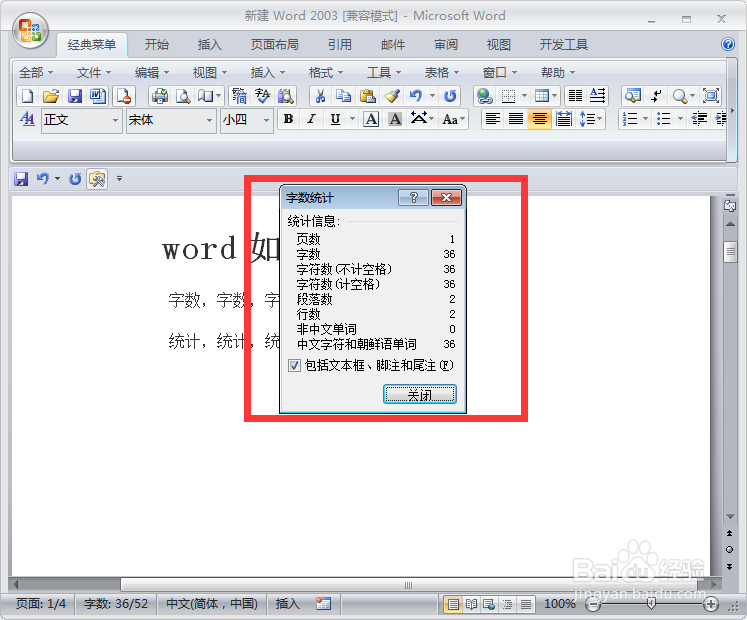Viewport: 747px width, 620px height.
Task: Justify text alignment
Action: coord(516,119)
